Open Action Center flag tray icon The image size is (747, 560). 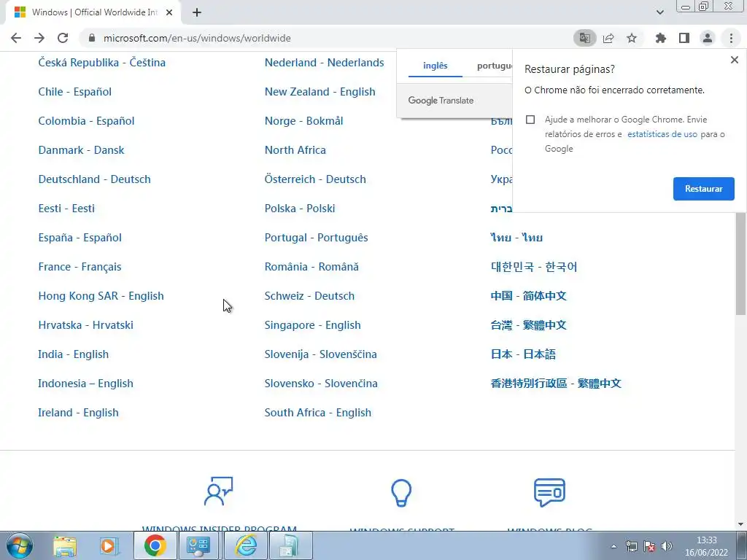pos(649,546)
